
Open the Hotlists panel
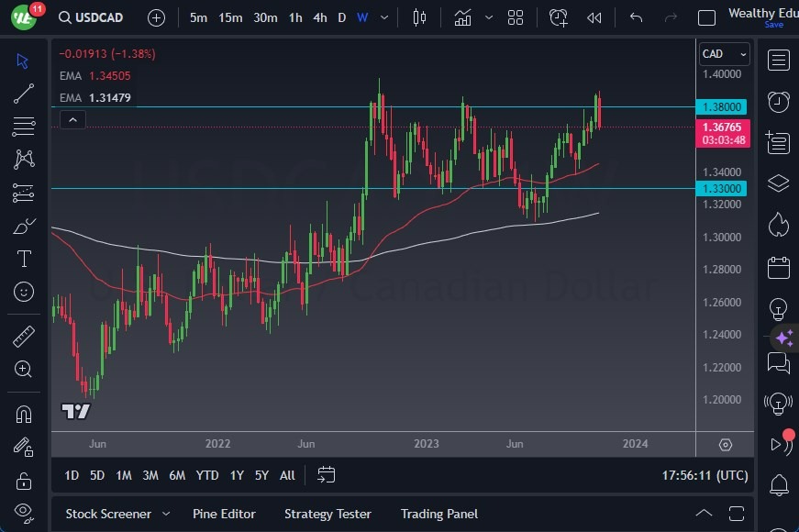779,224
